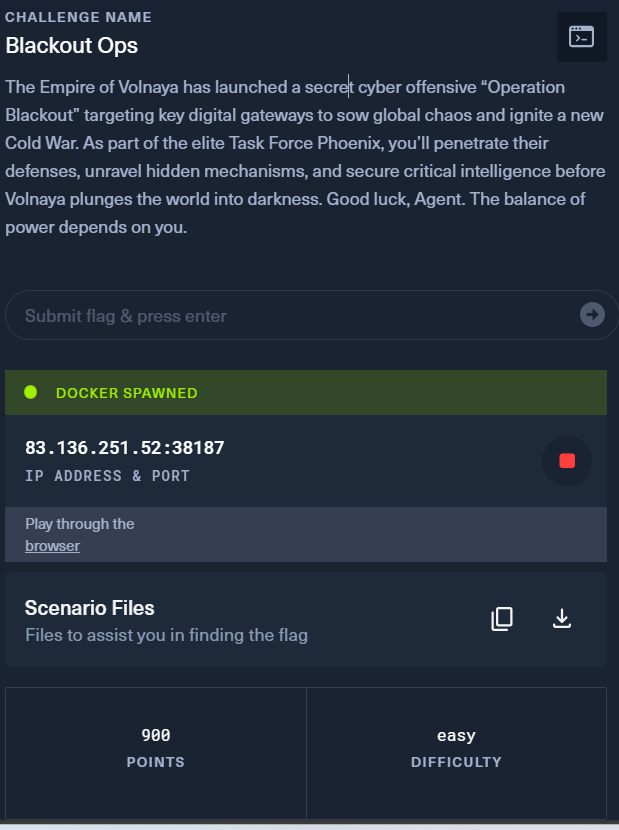The height and width of the screenshot is (830, 619).
Task: Click the DOCKER SPAWNED status label
Action: [x=127, y=393]
